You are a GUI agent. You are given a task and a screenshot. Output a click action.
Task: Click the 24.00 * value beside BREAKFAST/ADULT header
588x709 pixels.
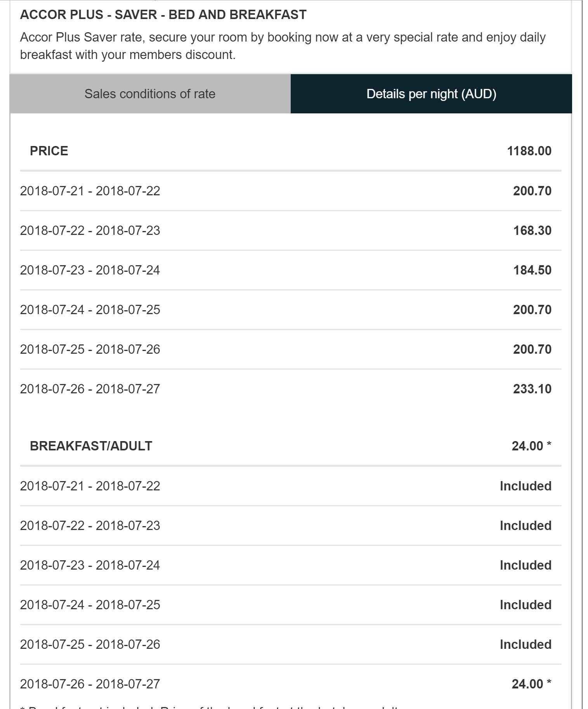pyautogui.click(x=531, y=446)
